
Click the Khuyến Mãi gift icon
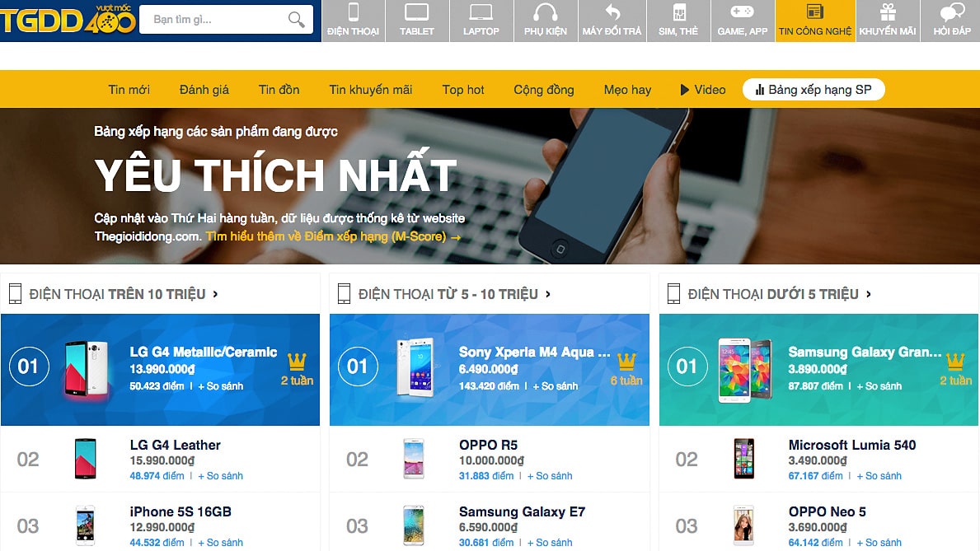click(x=888, y=12)
